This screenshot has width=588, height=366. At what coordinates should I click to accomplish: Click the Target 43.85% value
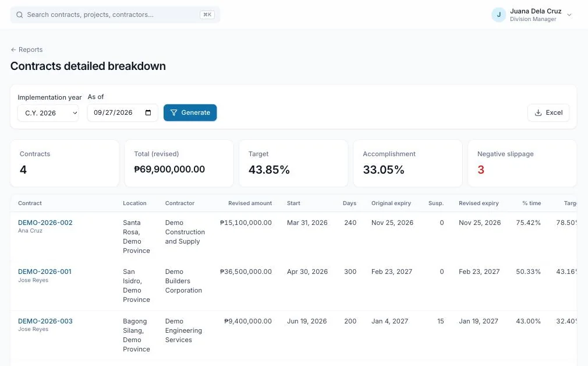pos(269,170)
